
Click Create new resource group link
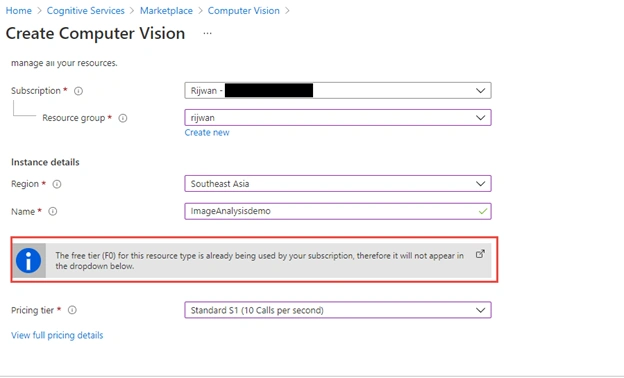(x=207, y=132)
